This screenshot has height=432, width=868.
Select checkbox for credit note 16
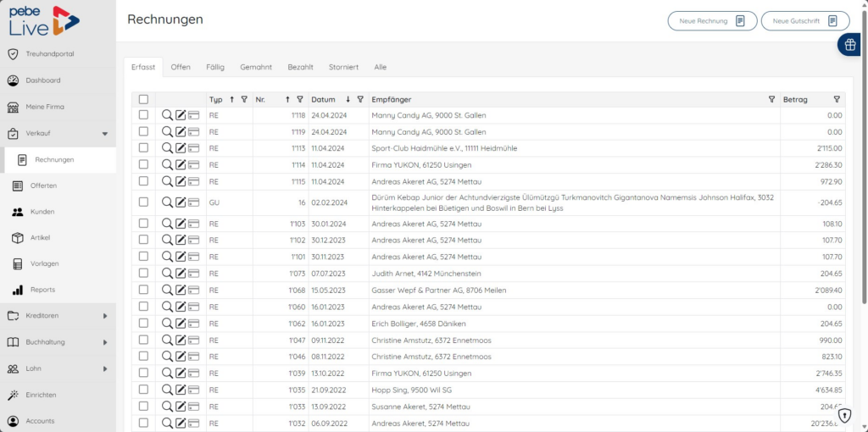[143, 202]
